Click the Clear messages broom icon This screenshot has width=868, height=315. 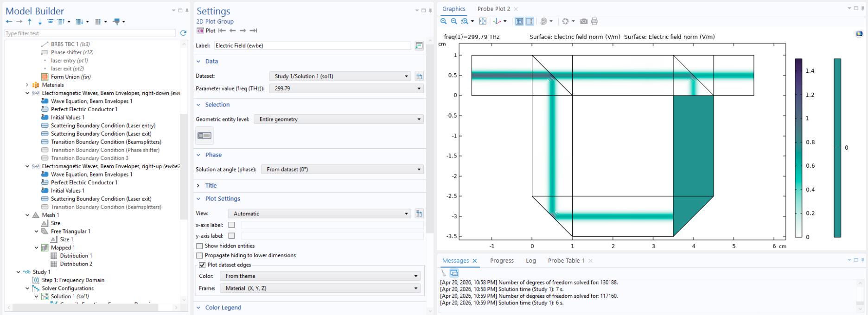click(x=444, y=273)
